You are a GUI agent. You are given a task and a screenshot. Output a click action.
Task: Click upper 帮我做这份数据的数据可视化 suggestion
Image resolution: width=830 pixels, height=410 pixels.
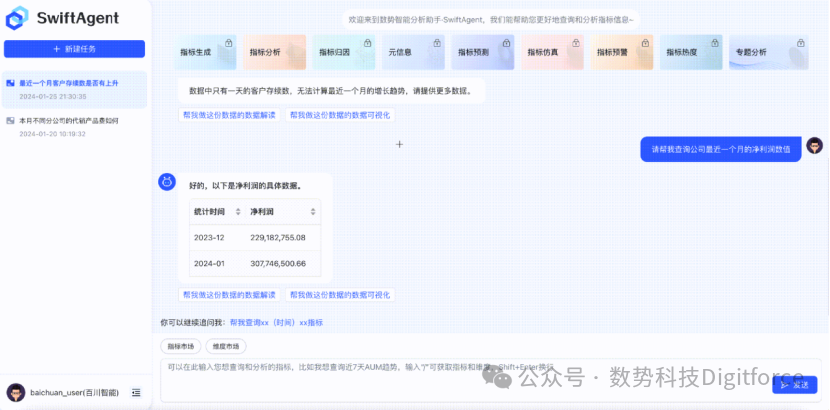[340, 115]
